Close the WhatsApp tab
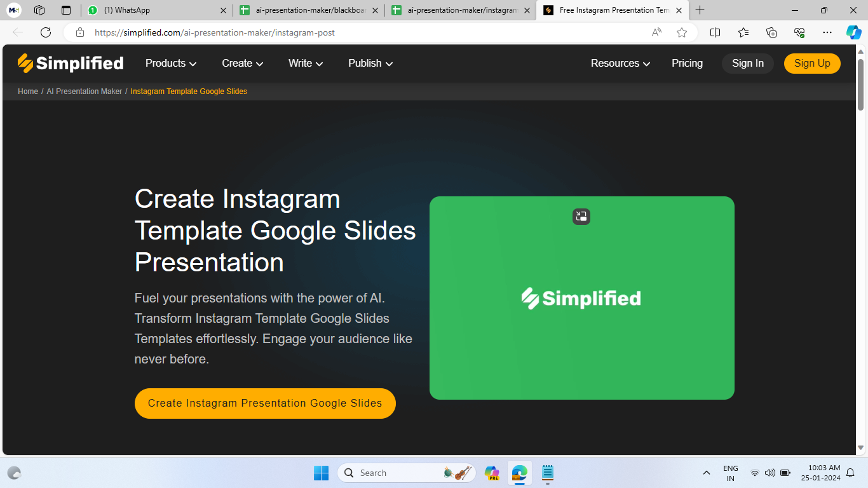Viewport: 868px width, 488px height. tap(223, 10)
